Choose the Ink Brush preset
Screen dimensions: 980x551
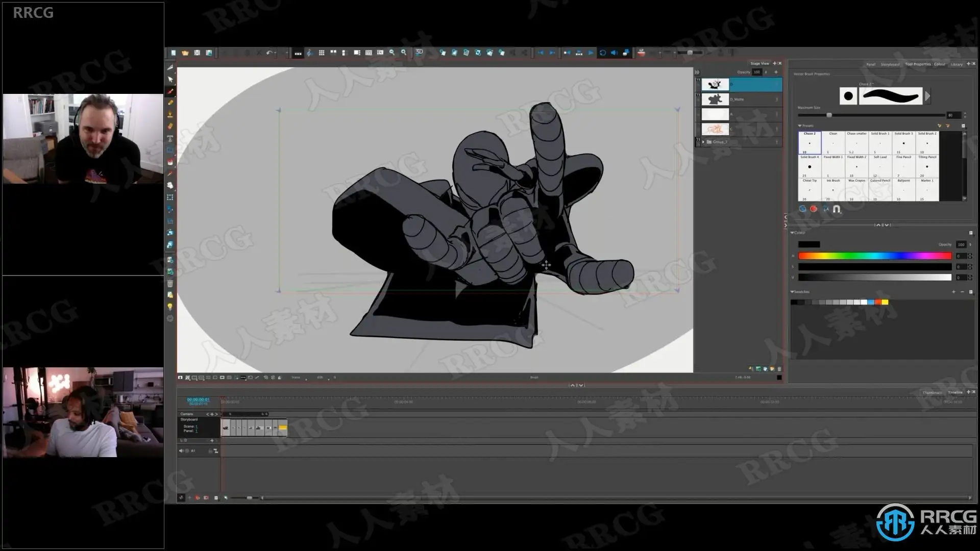(x=833, y=189)
